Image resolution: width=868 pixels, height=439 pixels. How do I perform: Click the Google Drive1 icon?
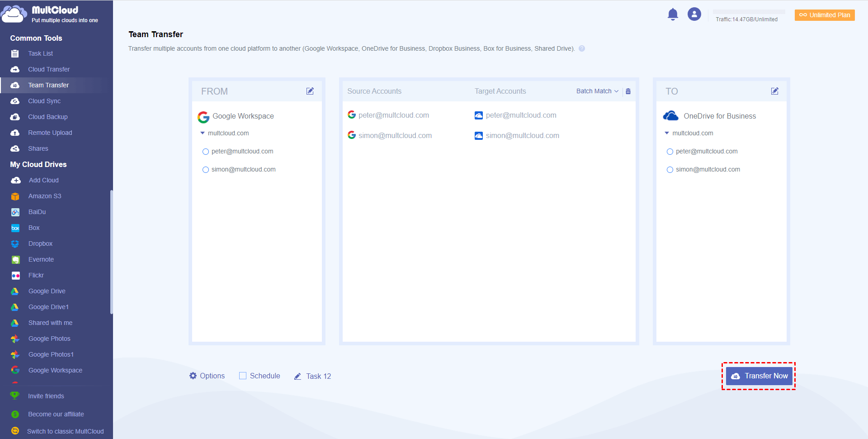(x=15, y=307)
